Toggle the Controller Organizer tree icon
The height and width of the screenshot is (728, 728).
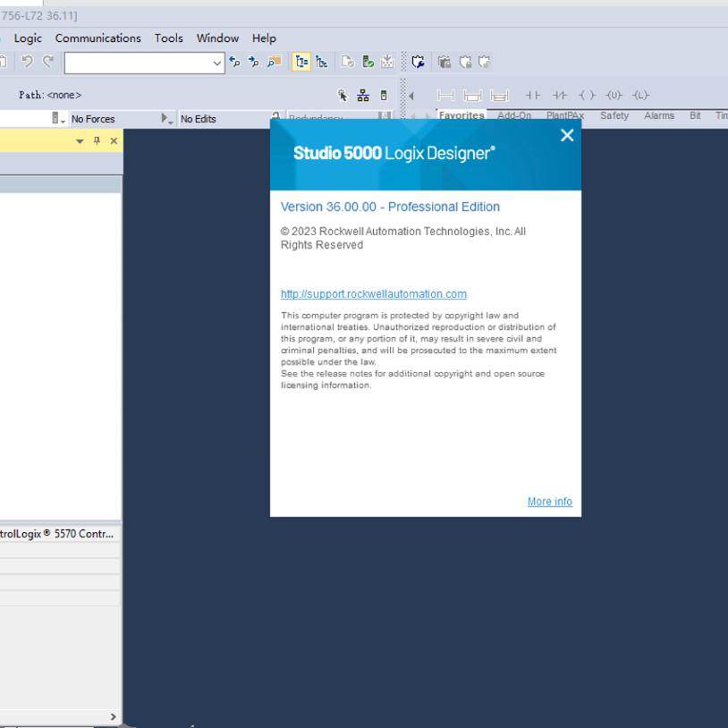301,62
